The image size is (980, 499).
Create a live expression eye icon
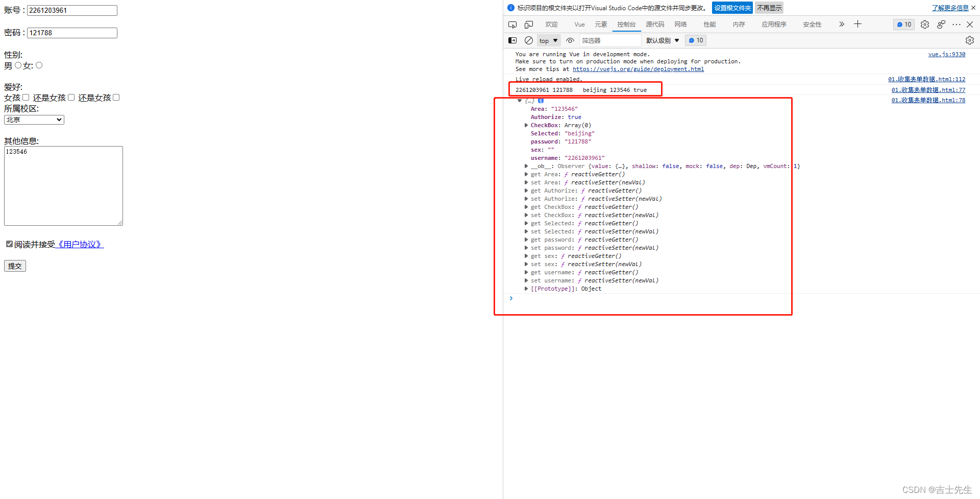coord(570,40)
